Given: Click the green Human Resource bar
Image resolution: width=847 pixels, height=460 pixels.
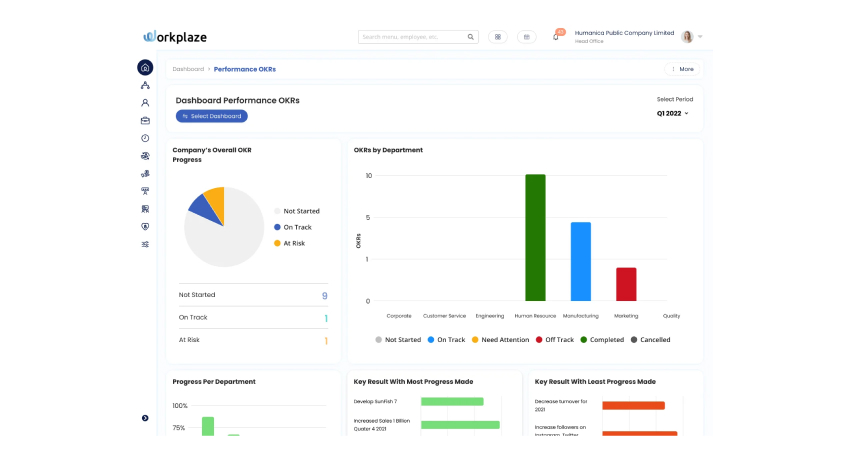Looking at the screenshot, I should (x=535, y=238).
